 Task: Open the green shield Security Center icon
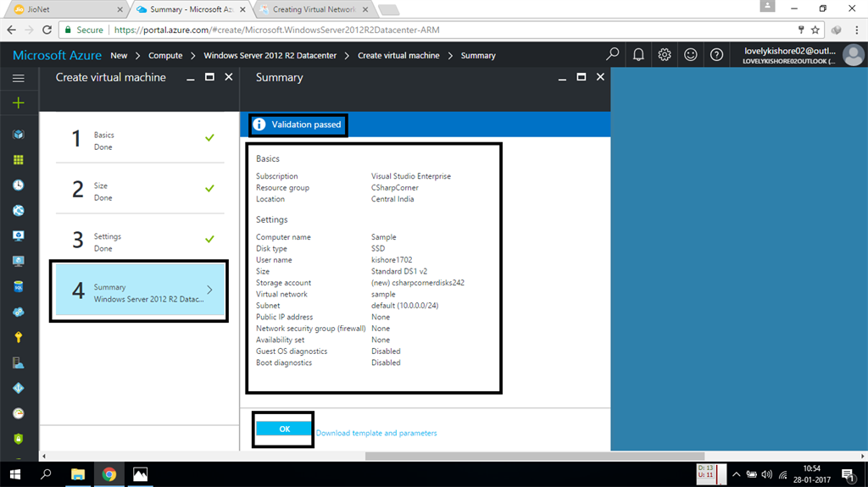pyautogui.click(x=19, y=439)
